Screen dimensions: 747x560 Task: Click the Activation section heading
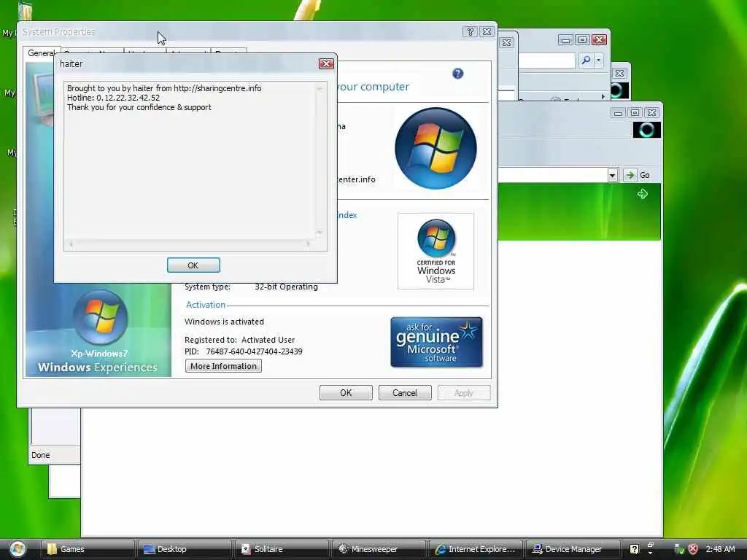205,305
